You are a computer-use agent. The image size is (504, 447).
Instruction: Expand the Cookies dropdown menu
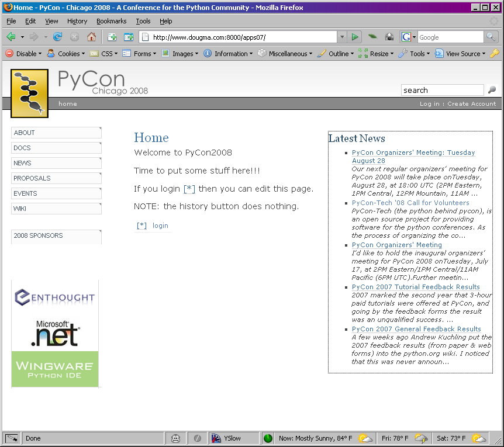[x=66, y=54]
